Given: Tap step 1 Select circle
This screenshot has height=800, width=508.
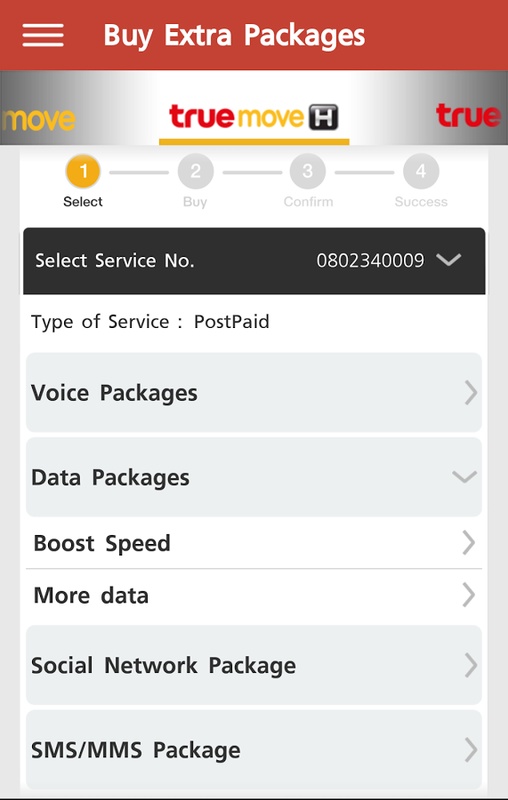Looking at the screenshot, I should tap(83, 172).
